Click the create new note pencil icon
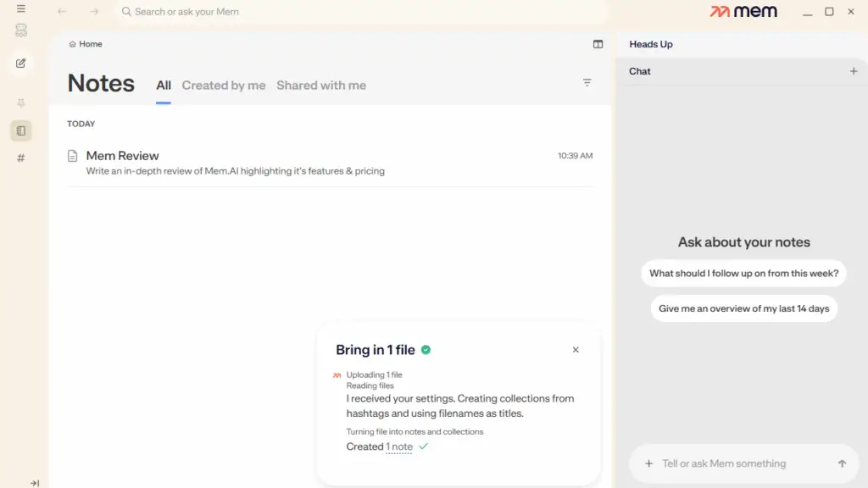 (x=21, y=63)
